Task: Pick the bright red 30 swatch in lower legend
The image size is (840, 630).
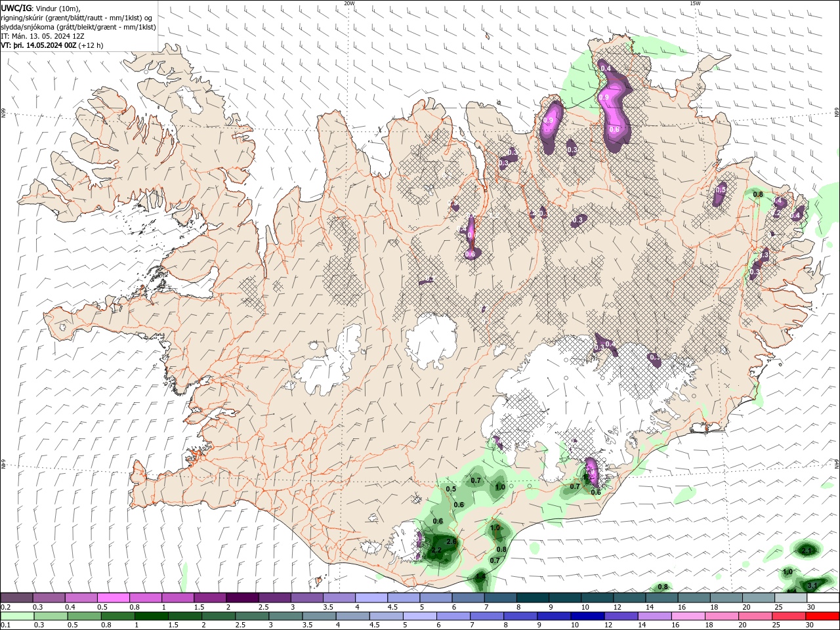Action: coord(822,616)
